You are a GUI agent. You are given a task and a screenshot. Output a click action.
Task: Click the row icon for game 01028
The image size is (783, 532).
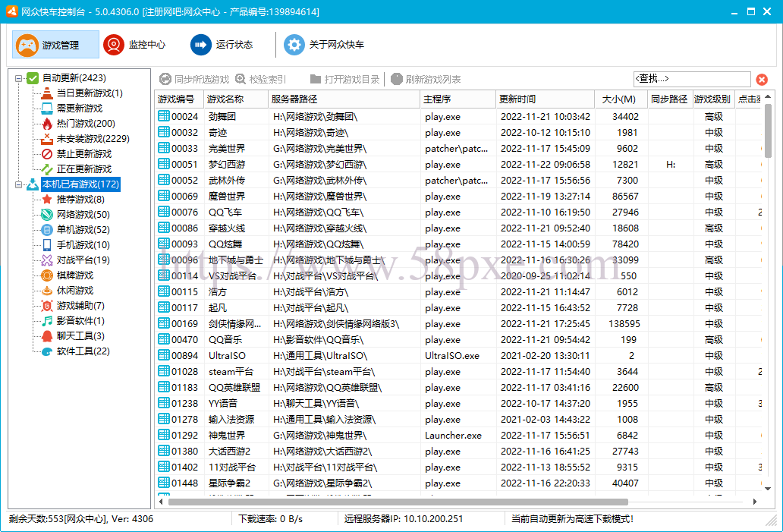(164, 372)
